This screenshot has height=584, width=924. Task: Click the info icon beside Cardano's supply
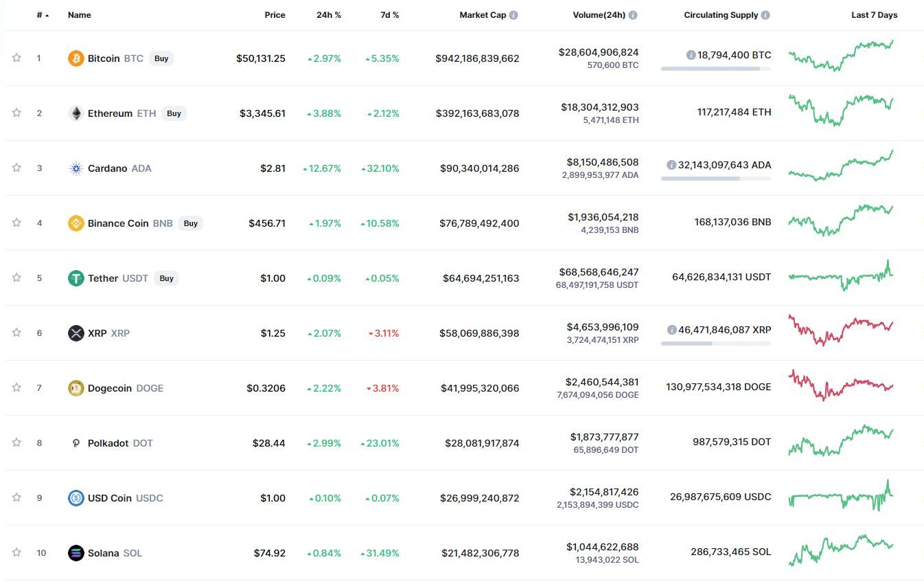(x=671, y=165)
